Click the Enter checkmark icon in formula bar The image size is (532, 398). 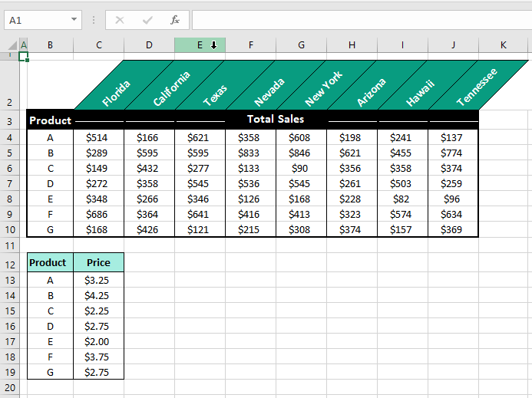(x=147, y=21)
